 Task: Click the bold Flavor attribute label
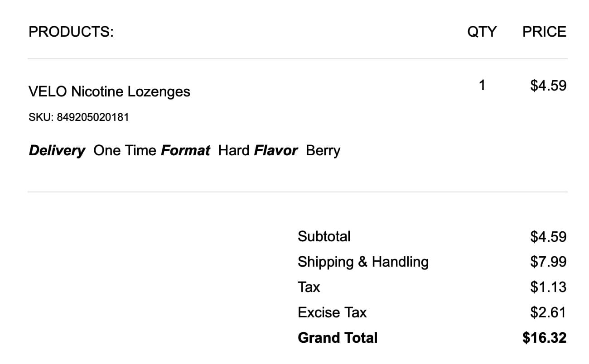tap(275, 150)
